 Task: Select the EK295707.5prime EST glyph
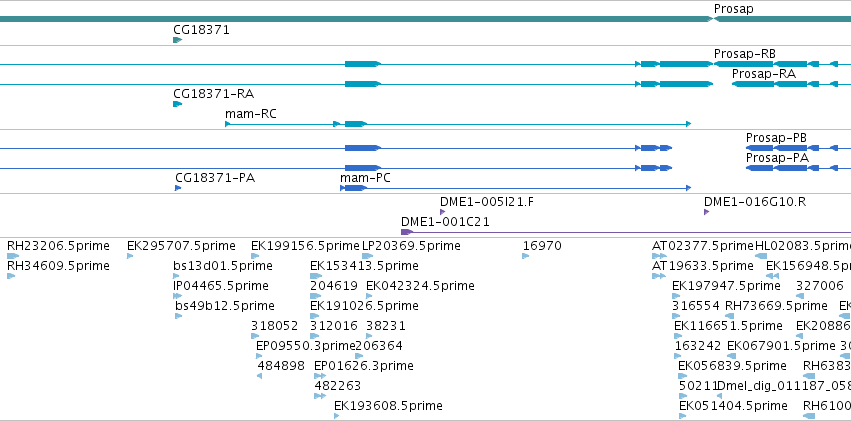tap(130, 256)
